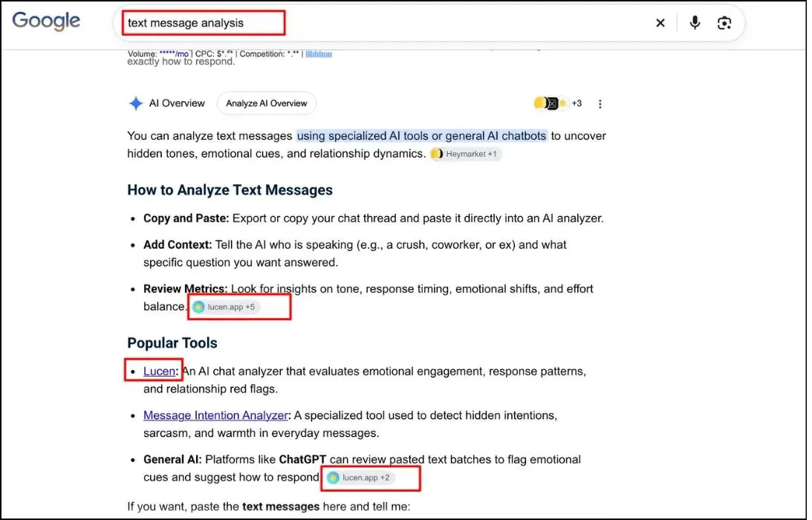Click the "Copy and Paste:" bullet label

tap(186, 218)
